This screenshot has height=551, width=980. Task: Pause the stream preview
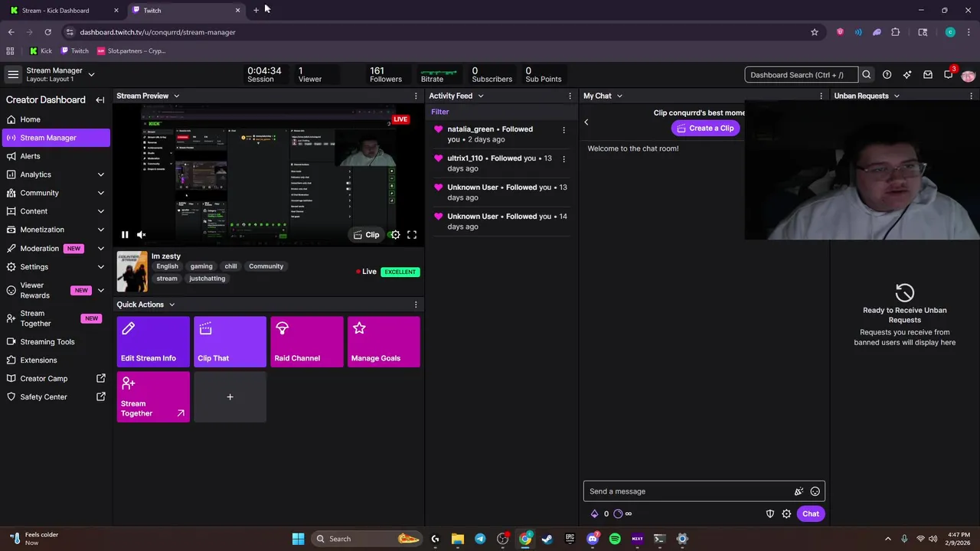tap(125, 235)
